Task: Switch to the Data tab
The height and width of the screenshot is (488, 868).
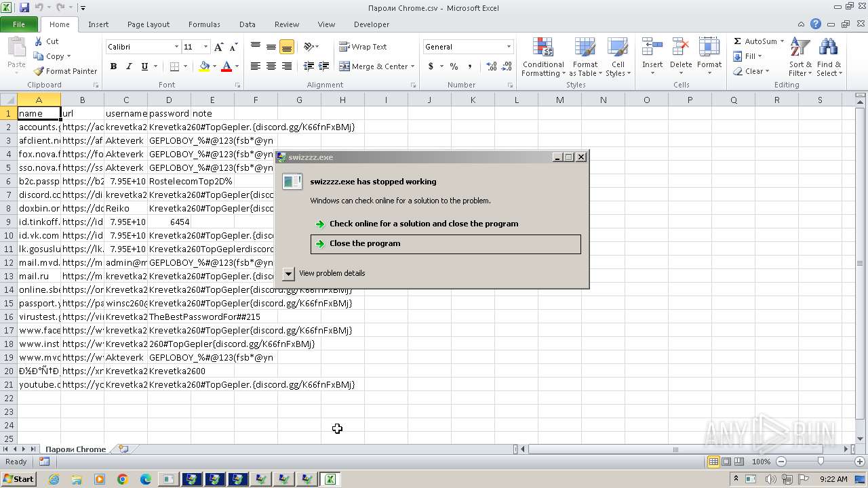Action: 248,24
